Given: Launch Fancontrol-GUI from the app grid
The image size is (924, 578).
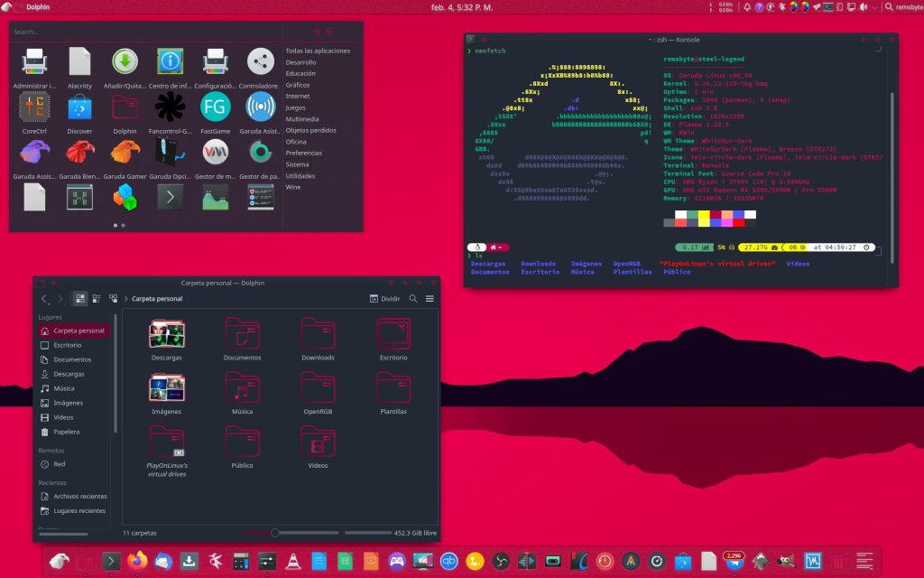Looking at the screenshot, I should point(170,107).
